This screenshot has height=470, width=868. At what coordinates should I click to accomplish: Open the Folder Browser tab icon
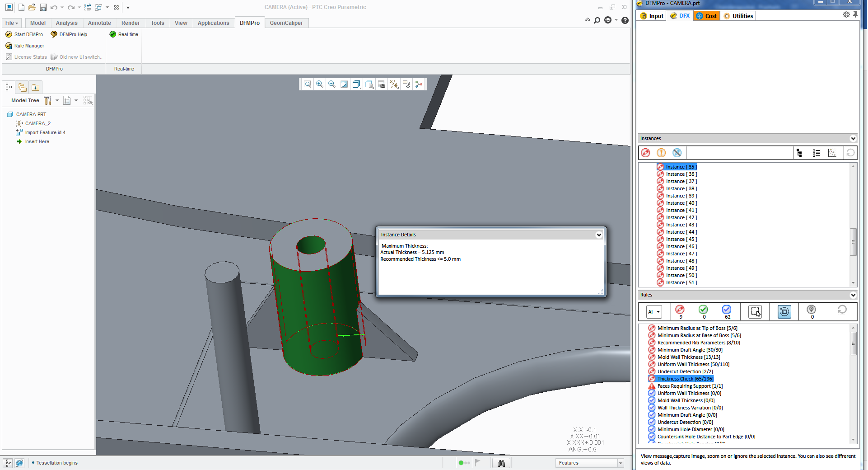point(22,87)
